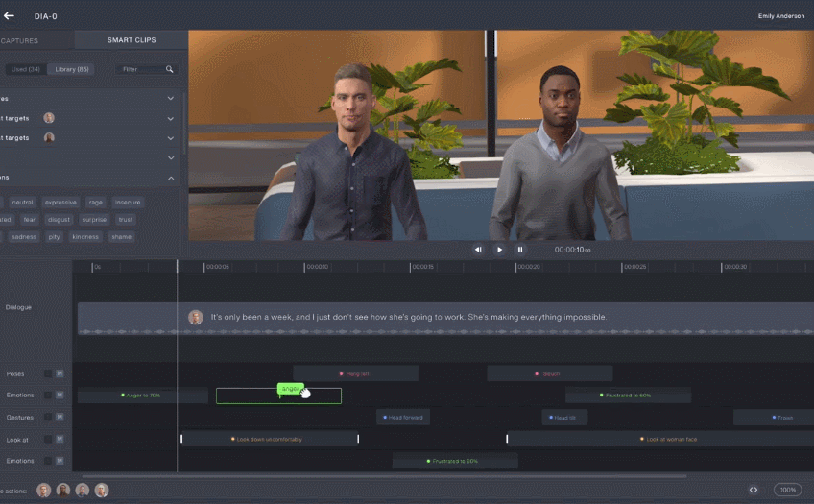
Task: Select the 'Look down uncomfortably' clip
Action: pyautogui.click(x=269, y=439)
